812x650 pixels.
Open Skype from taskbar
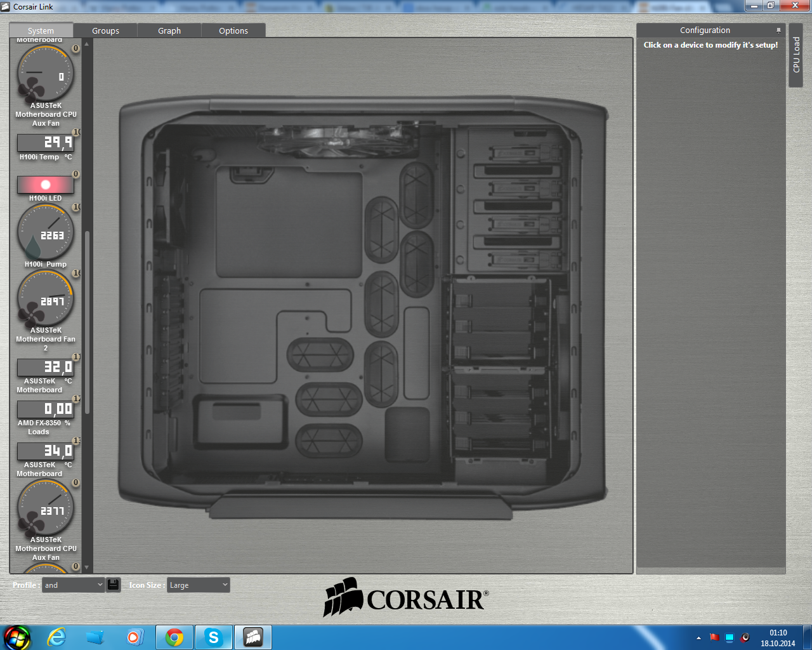click(214, 637)
